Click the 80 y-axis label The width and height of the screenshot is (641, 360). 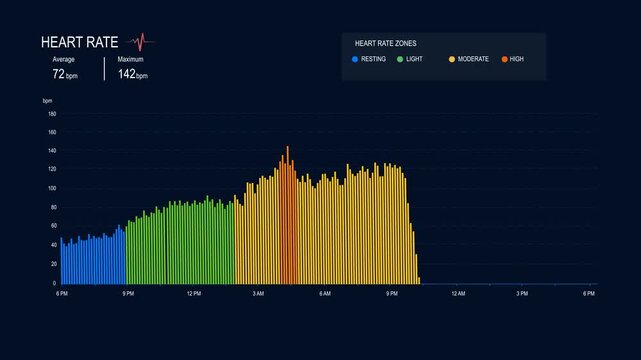tap(54, 207)
